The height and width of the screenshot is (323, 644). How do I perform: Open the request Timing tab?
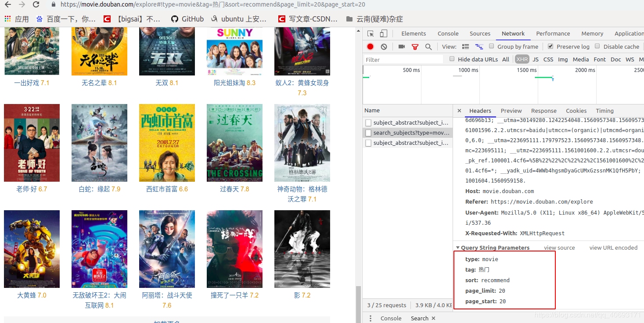pos(604,111)
